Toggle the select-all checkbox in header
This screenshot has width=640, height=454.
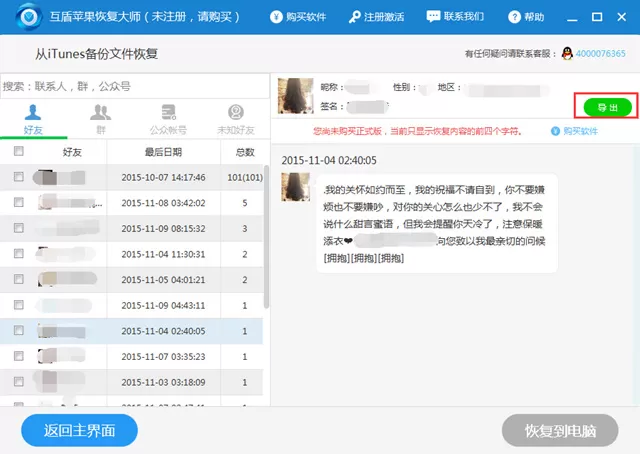point(18,151)
